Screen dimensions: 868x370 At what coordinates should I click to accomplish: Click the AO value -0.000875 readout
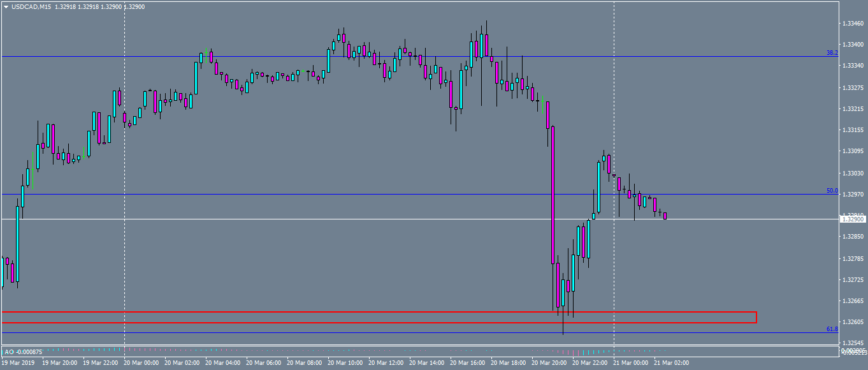pos(28,352)
